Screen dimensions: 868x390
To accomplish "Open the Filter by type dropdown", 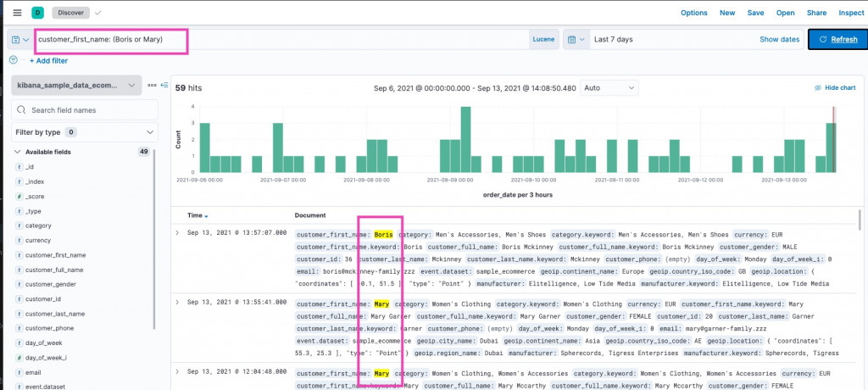I will coord(85,132).
